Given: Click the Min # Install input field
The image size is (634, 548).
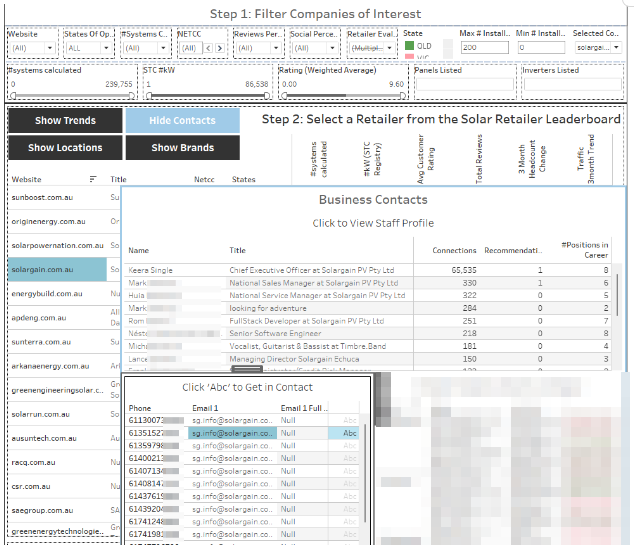Looking at the screenshot, I should point(541,48).
